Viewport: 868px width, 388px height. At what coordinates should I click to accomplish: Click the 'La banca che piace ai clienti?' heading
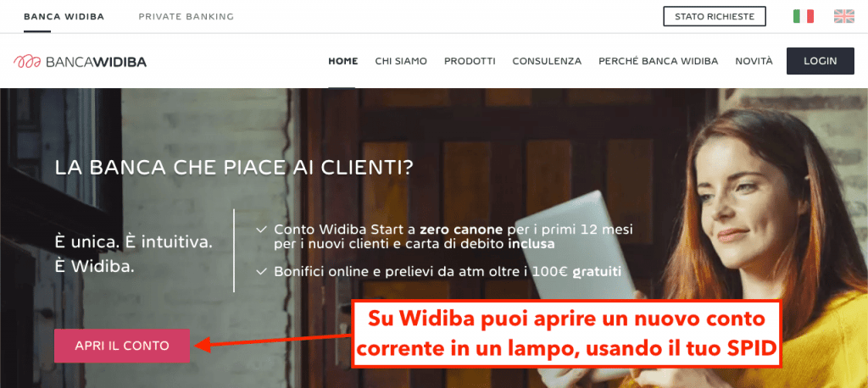234,168
